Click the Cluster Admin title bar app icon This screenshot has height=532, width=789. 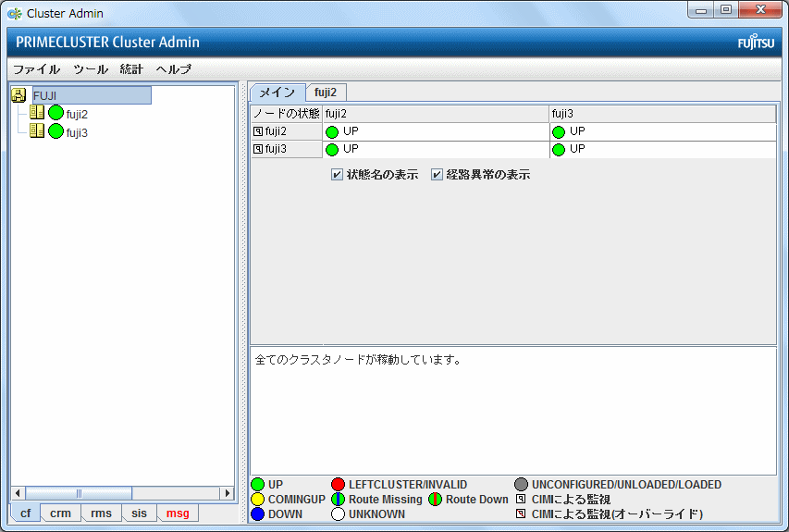(15, 14)
